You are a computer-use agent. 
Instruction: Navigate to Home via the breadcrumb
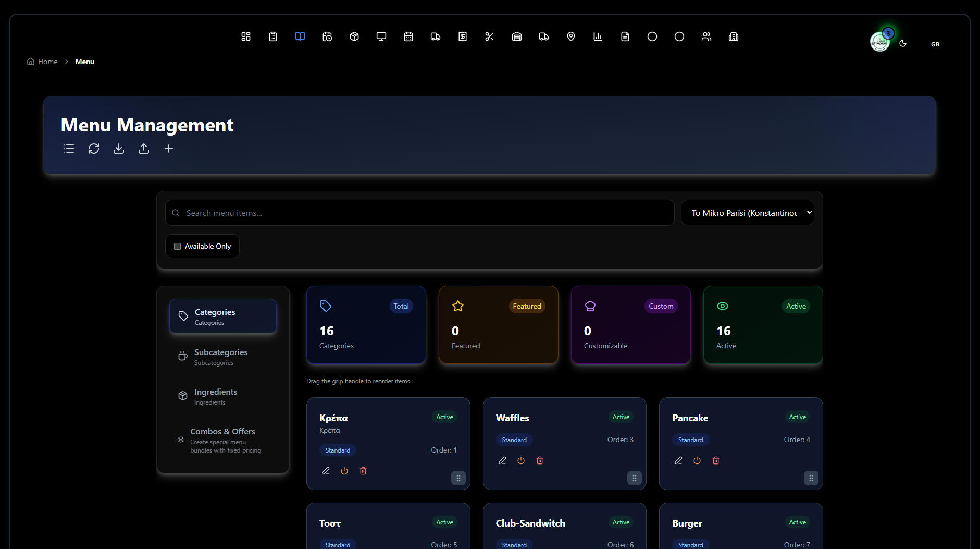click(47, 61)
